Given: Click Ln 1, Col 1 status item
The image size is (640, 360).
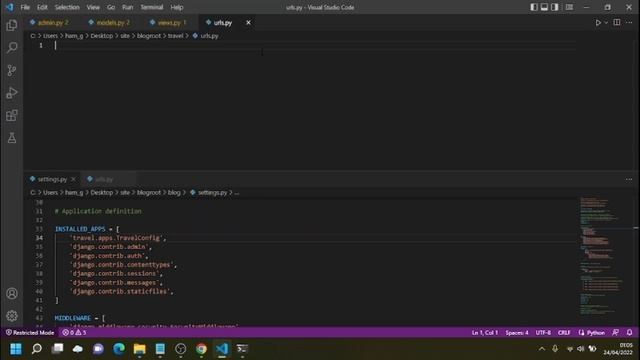Looking at the screenshot, I should [x=484, y=333].
